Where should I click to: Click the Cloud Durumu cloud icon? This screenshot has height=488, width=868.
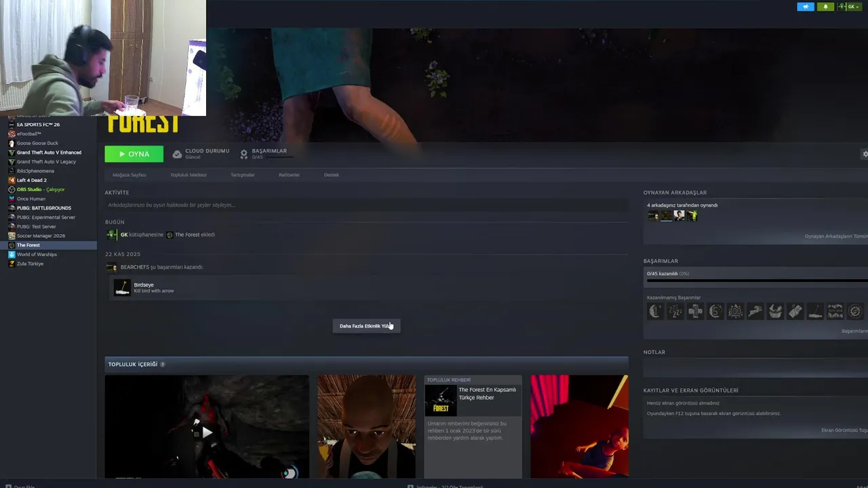[177, 155]
